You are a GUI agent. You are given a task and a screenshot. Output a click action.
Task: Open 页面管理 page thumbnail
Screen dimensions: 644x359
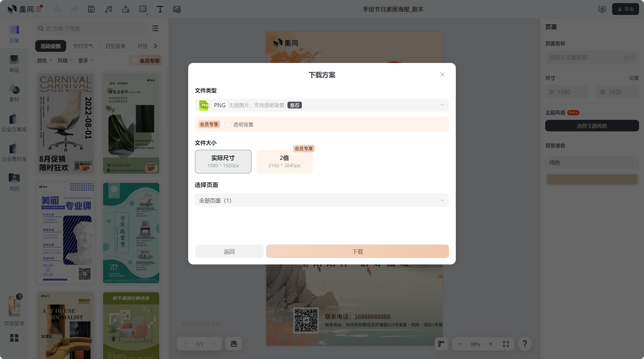[14, 306]
